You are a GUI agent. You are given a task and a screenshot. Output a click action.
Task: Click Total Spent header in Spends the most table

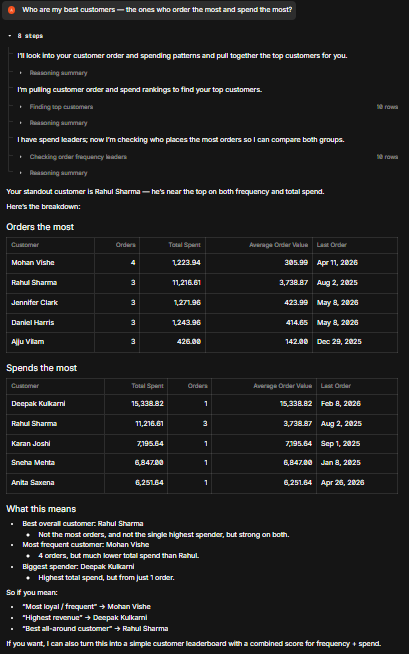click(x=148, y=386)
